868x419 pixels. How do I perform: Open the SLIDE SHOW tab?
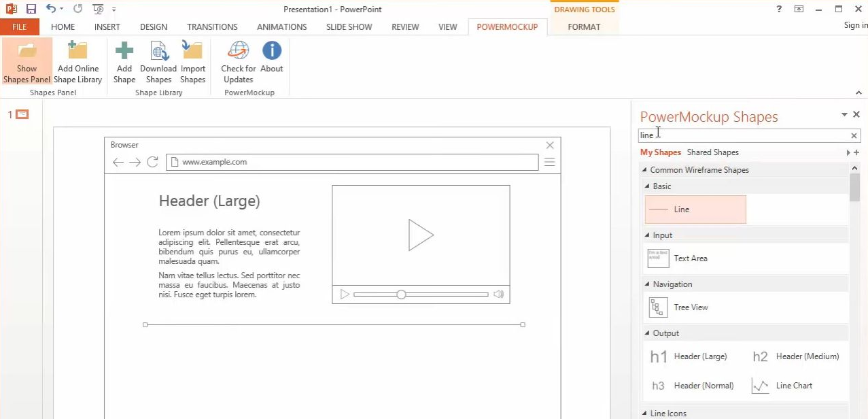tap(349, 27)
